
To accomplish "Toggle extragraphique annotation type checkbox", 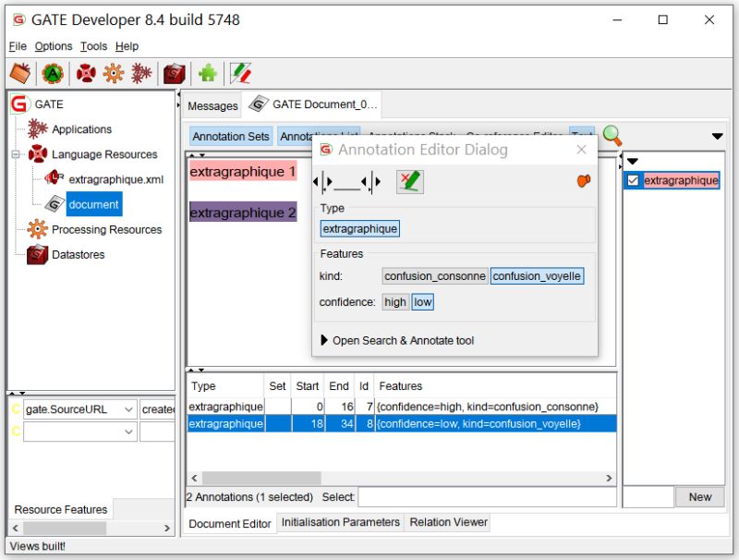I will pyautogui.click(x=633, y=180).
